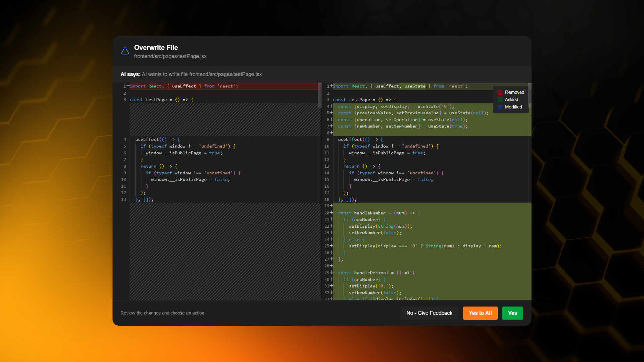Click the red Removed legend swatch
The width and height of the screenshot is (644, 362).
[x=500, y=92]
